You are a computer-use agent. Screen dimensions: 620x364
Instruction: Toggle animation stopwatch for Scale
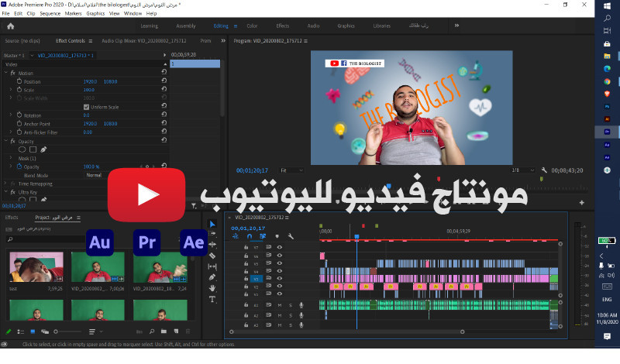19,90
